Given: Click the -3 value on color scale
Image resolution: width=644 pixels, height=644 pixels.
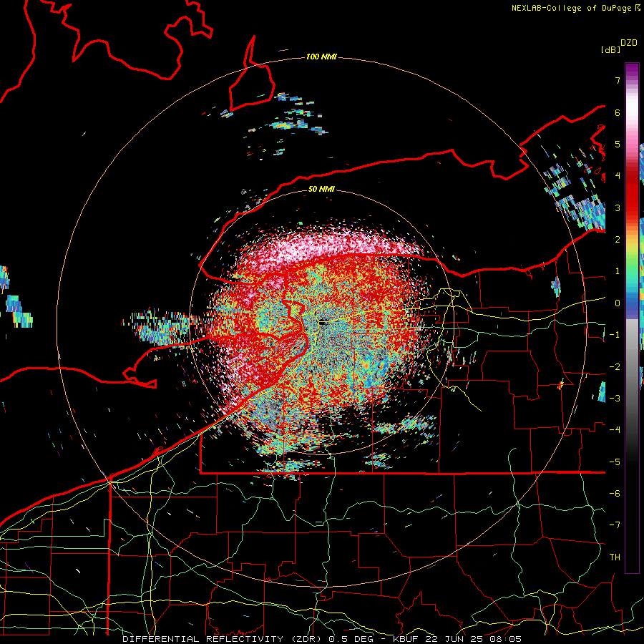Looking at the screenshot, I should [x=615, y=399].
